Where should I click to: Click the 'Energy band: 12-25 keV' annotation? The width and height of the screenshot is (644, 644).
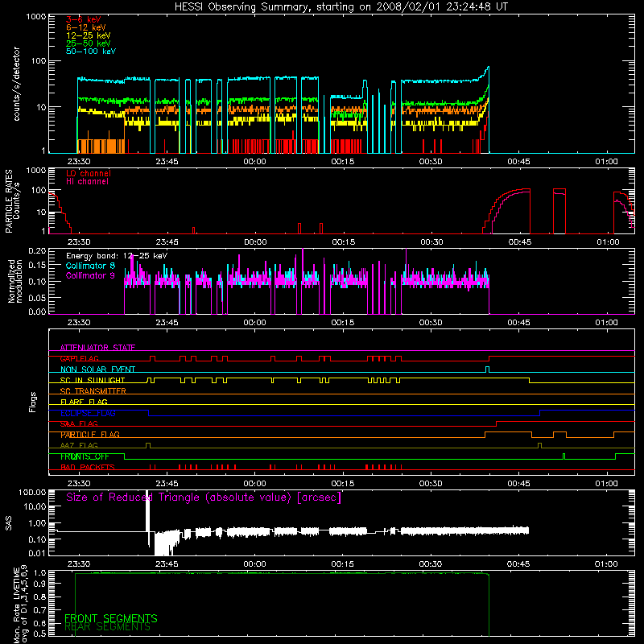[x=117, y=256]
